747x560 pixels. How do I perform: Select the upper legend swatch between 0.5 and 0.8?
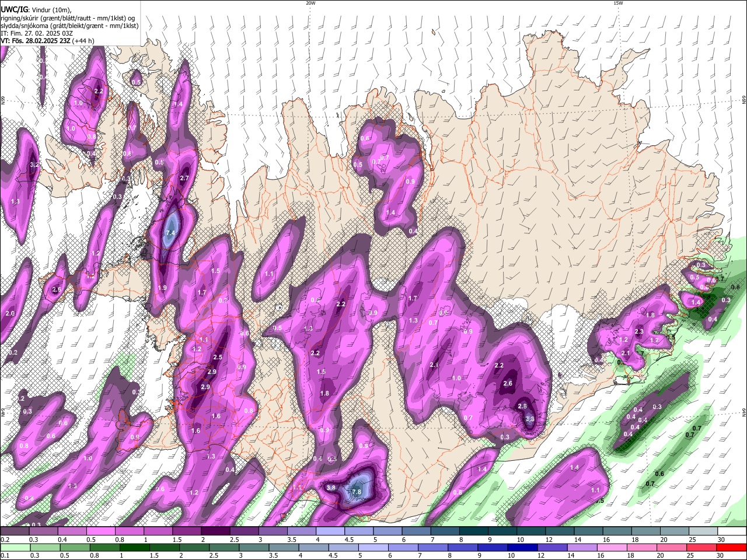click(x=100, y=531)
